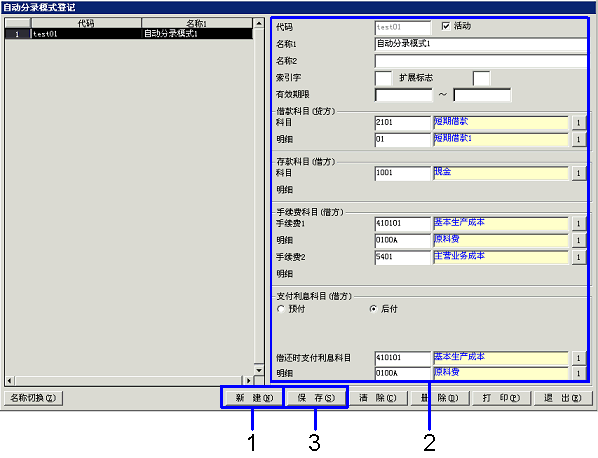Open lookup button beside 手续费1 原料费 detail
The height and width of the screenshot is (458, 598).
click(x=579, y=240)
